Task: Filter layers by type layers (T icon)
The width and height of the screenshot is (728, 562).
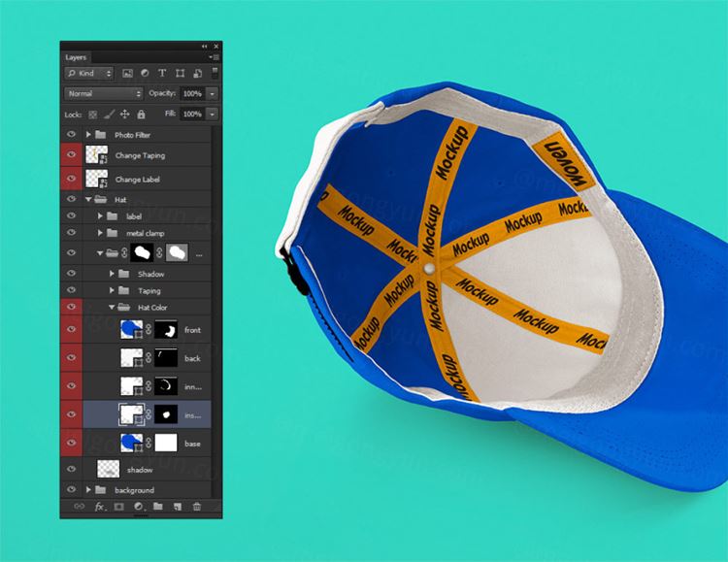Action: click(x=161, y=73)
